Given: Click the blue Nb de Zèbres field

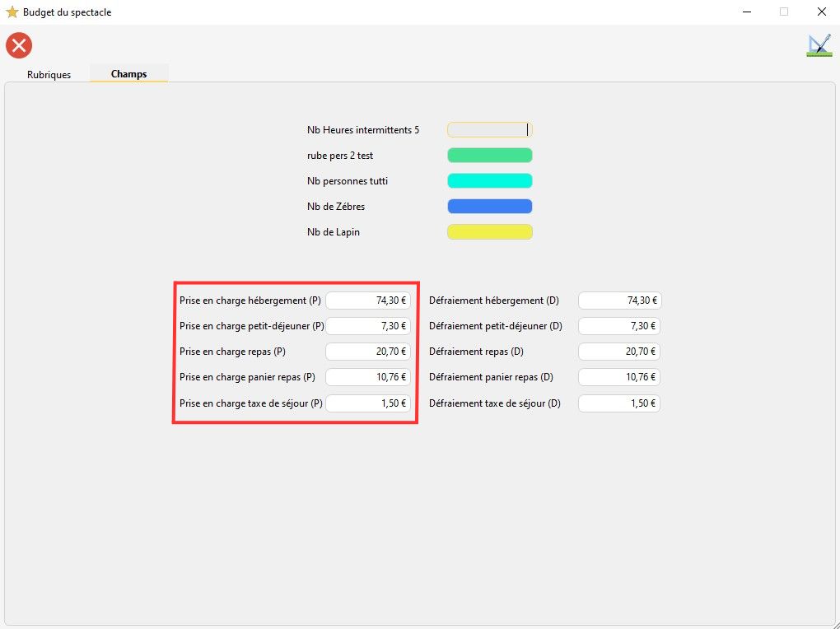Looking at the screenshot, I should [489, 207].
